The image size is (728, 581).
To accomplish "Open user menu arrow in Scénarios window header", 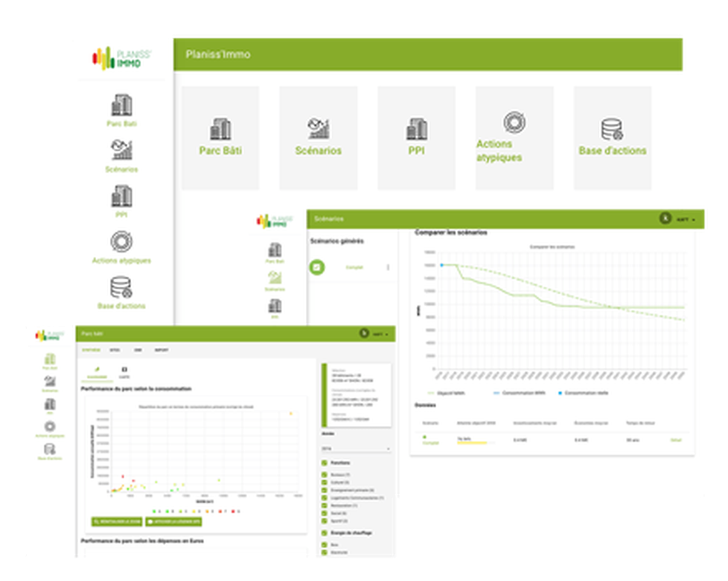I will pos(694,220).
